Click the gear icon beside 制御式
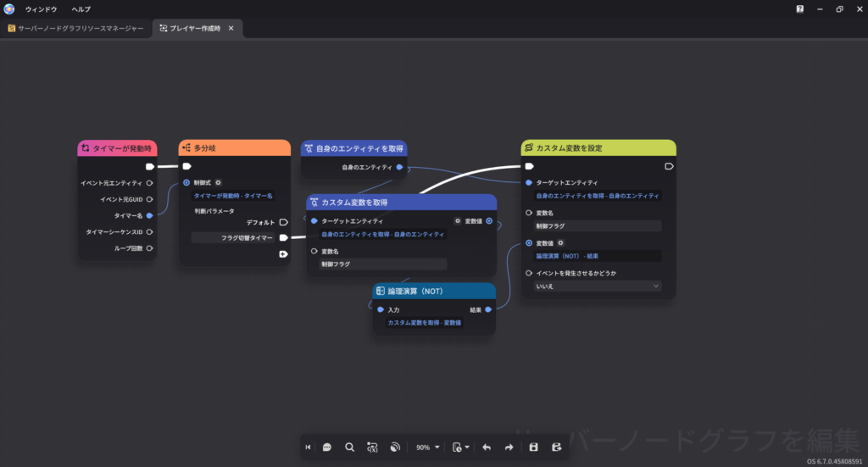Viewport: 868px width, 467px height. pos(218,182)
